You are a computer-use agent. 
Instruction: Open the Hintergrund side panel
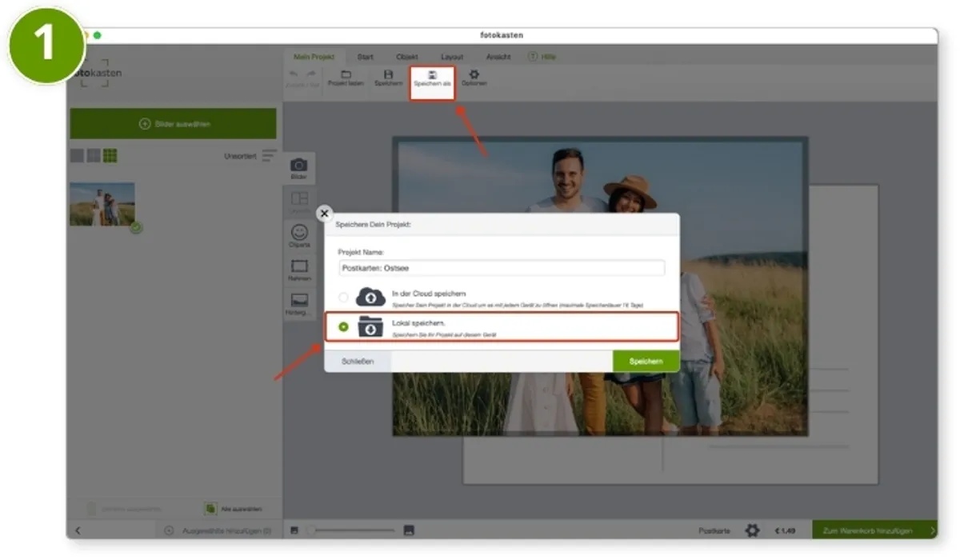coord(299,303)
